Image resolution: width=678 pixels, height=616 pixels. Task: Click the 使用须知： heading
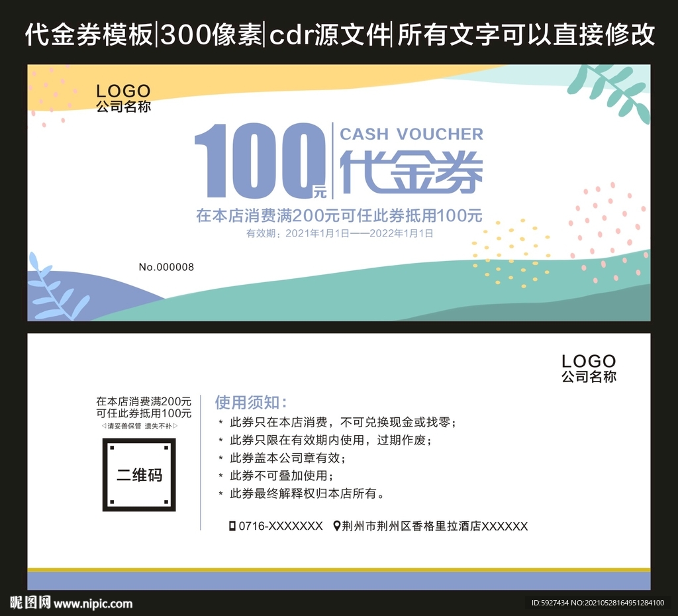[x=251, y=402]
